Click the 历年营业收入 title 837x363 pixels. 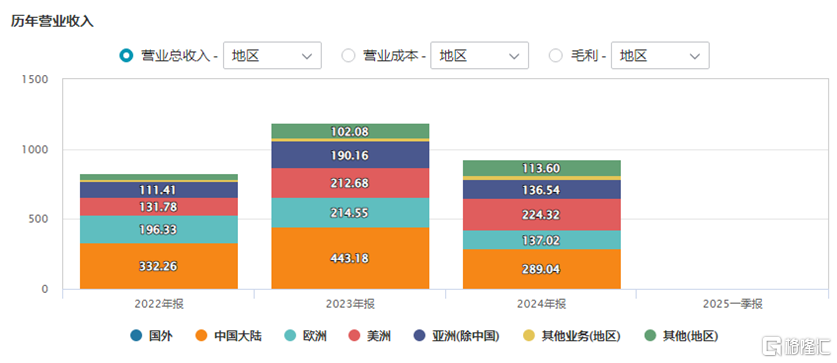coord(52,21)
